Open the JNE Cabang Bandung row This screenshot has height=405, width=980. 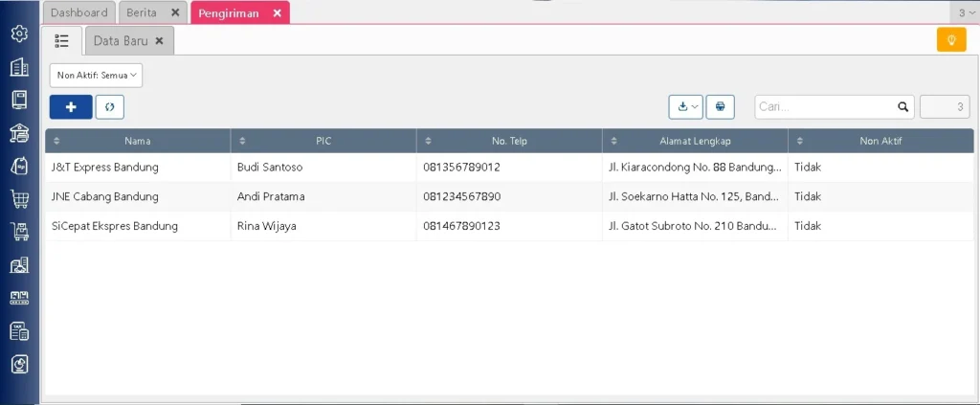[x=509, y=197]
